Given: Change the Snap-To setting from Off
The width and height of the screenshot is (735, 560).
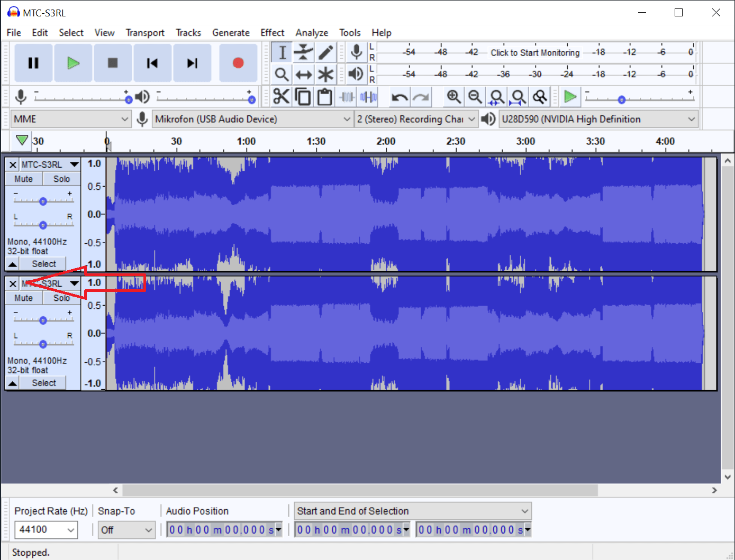Looking at the screenshot, I should pos(126,530).
